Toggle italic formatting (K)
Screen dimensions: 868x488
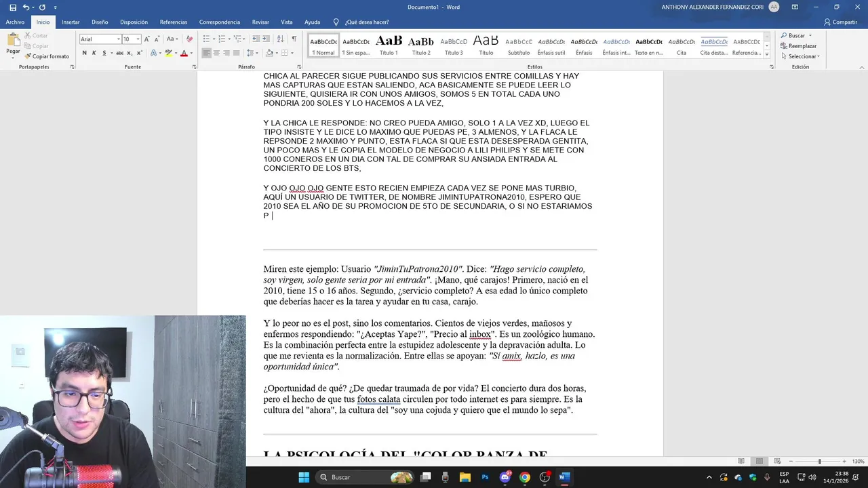coord(94,53)
